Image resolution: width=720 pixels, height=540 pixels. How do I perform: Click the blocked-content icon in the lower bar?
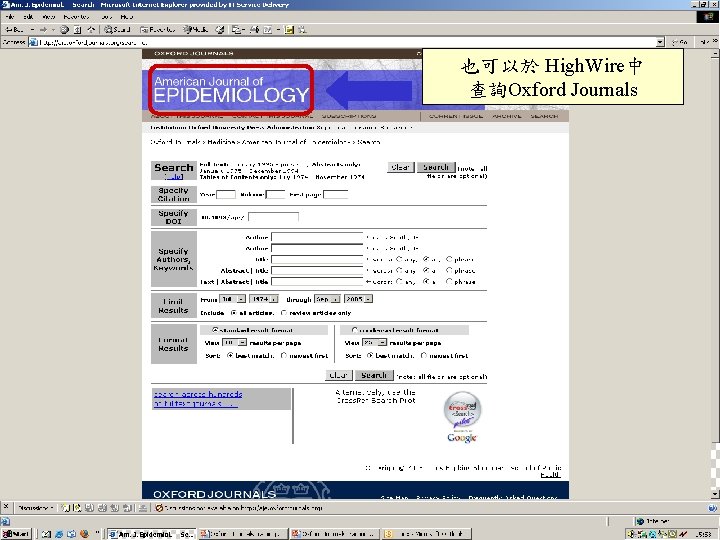pyautogui.click(x=159, y=508)
